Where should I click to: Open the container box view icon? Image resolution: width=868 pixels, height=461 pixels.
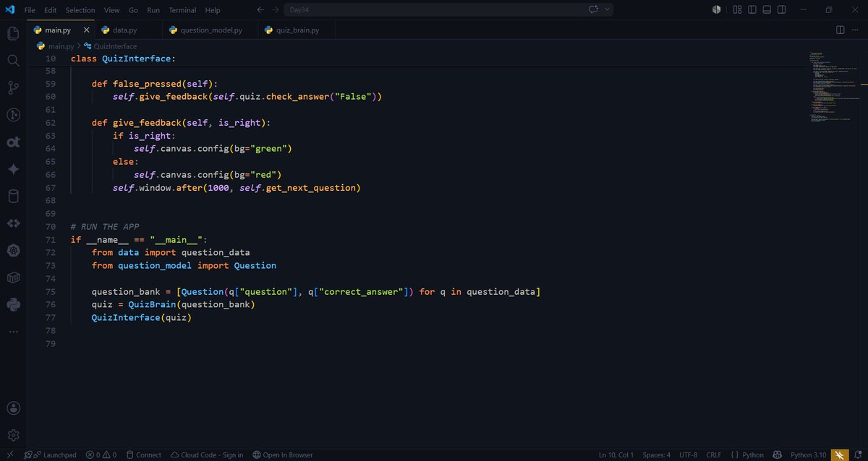coord(13,277)
